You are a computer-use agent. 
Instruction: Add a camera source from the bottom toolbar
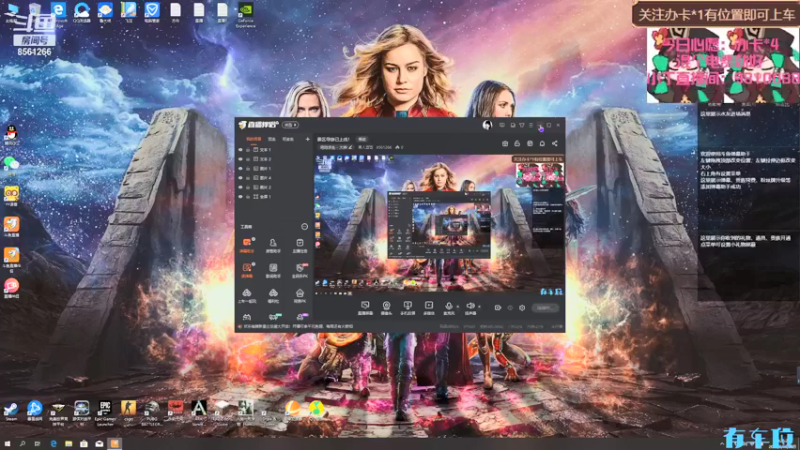click(x=386, y=306)
